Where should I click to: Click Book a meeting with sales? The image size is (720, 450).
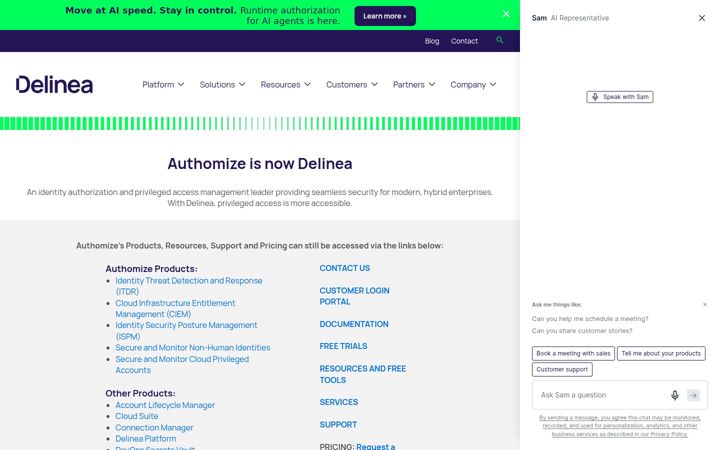click(x=573, y=354)
